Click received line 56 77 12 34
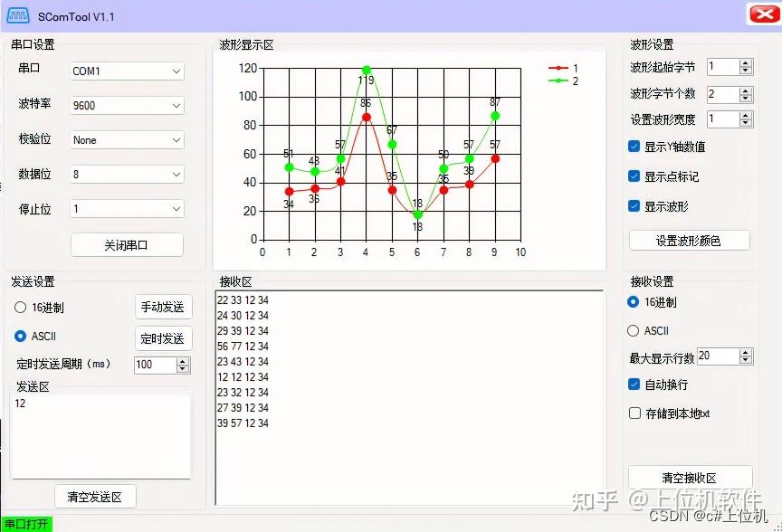Screen dimensions: 782x532 243,346
